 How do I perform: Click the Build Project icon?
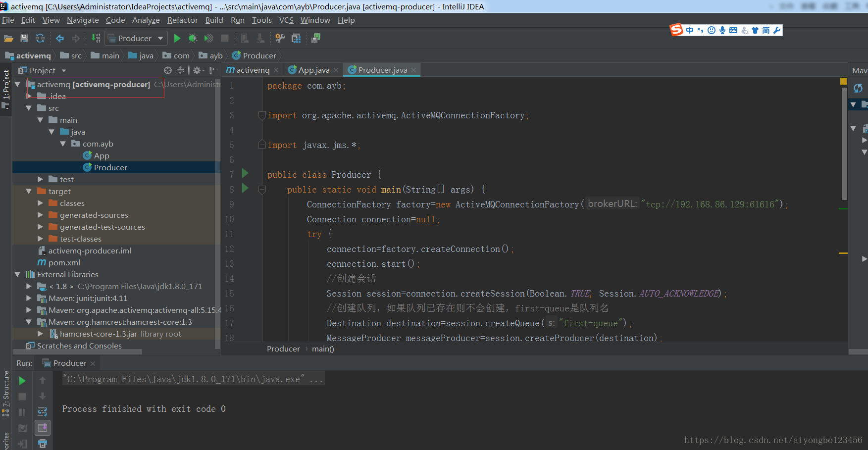pyautogui.click(x=96, y=38)
